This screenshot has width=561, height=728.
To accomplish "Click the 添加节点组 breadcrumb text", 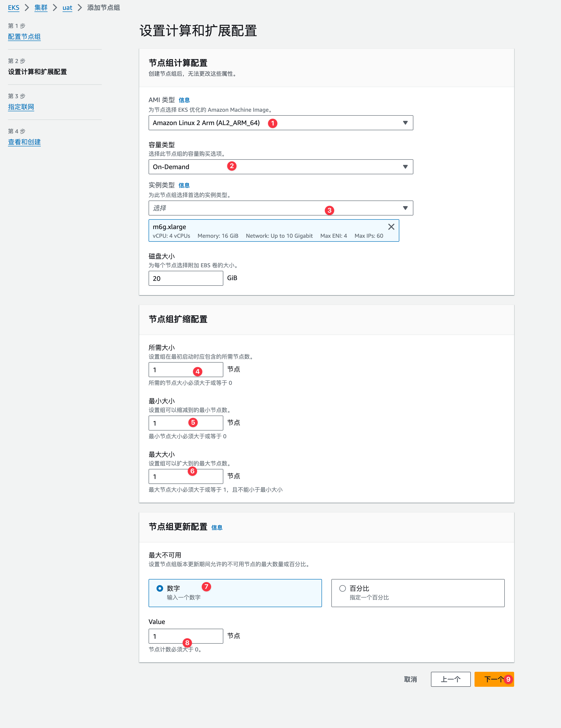I will (x=103, y=8).
